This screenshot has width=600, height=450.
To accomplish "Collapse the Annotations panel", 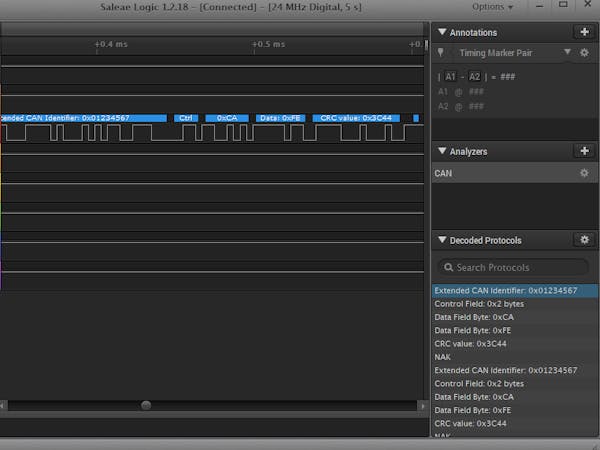I will [x=443, y=32].
